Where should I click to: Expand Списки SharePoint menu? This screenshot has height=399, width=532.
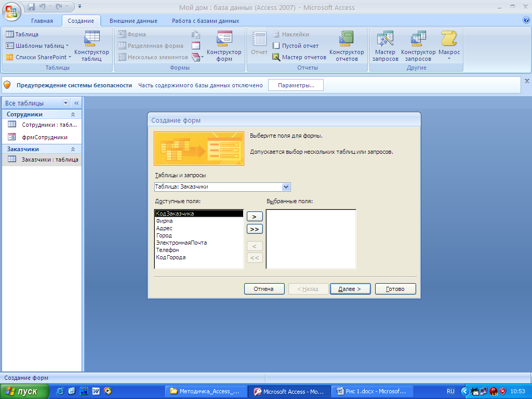pos(38,57)
